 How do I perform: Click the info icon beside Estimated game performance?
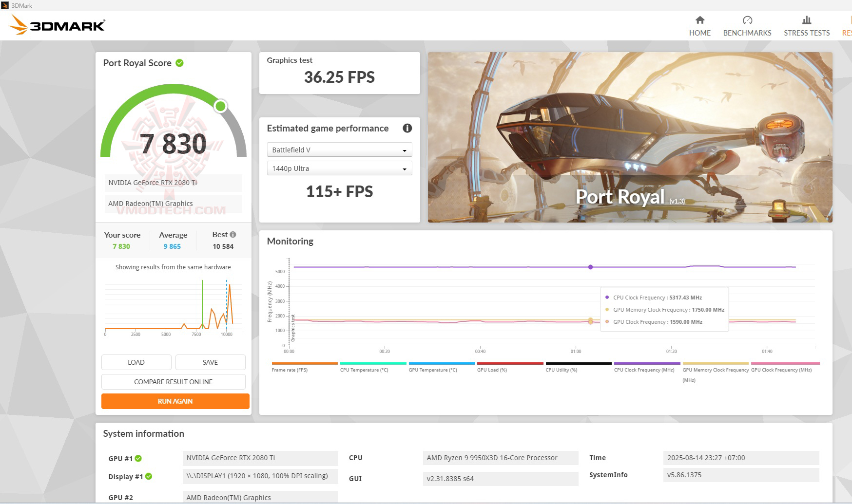pos(407,128)
